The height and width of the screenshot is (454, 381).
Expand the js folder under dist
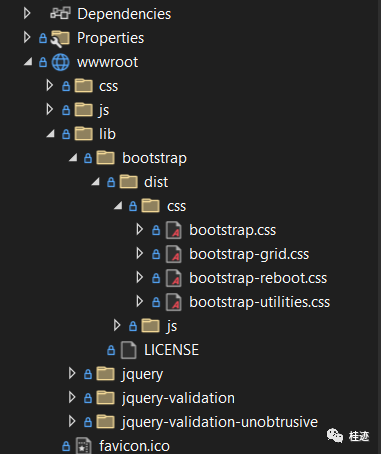[117, 325]
